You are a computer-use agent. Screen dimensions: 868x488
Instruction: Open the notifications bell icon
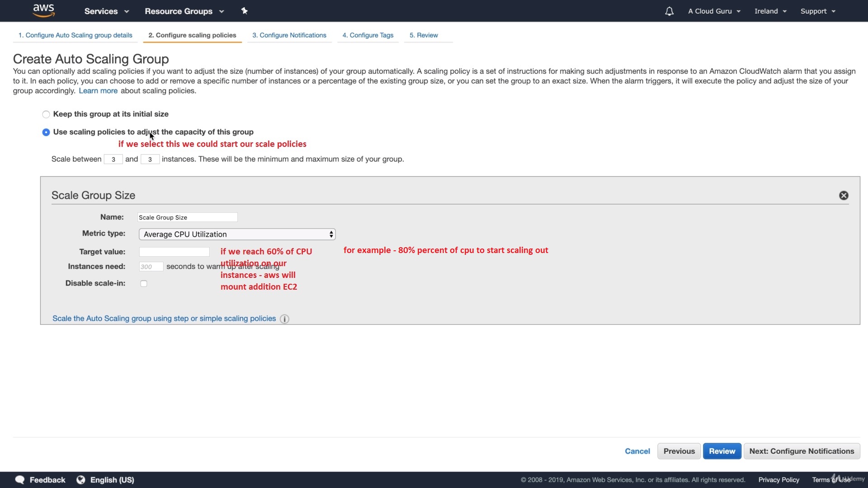669,11
